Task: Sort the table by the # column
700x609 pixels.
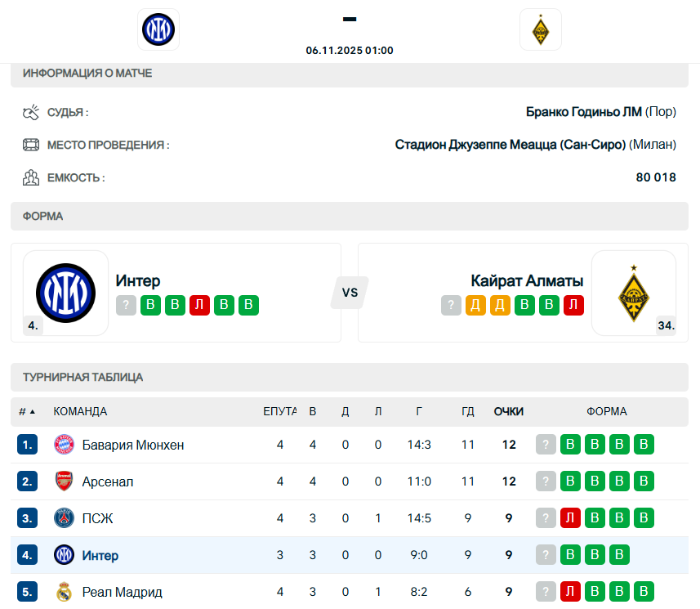Action: pyautogui.click(x=27, y=411)
